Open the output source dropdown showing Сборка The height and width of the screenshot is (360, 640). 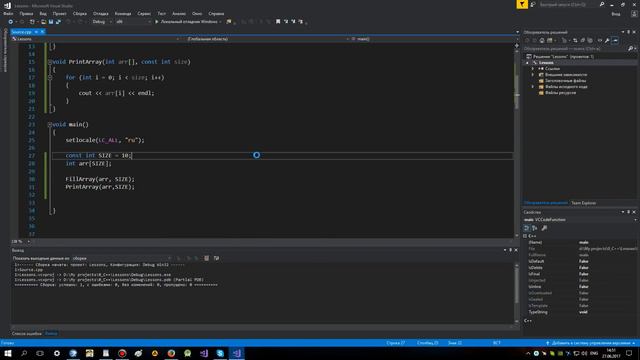(x=122, y=258)
